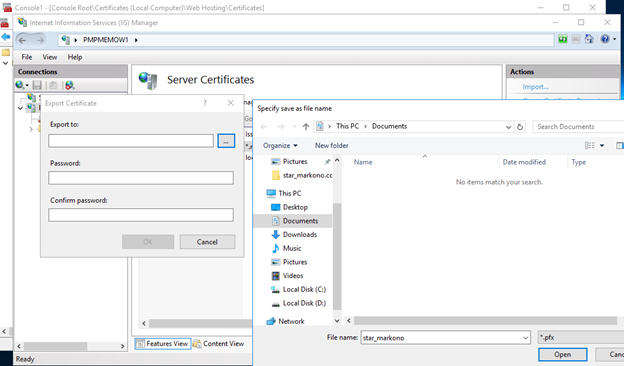The height and width of the screenshot is (366, 624).
Task: Collapse the server node in Connections tree
Action: tap(20, 108)
